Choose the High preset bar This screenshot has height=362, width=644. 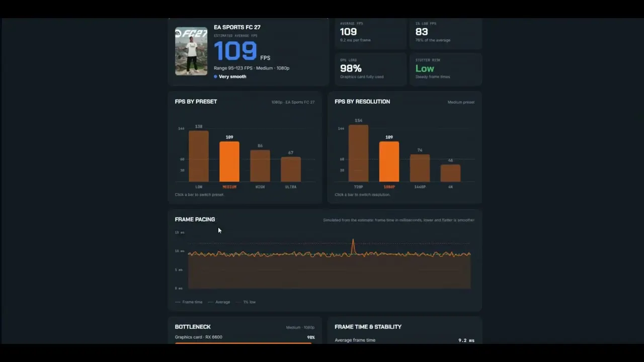coord(260,166)
